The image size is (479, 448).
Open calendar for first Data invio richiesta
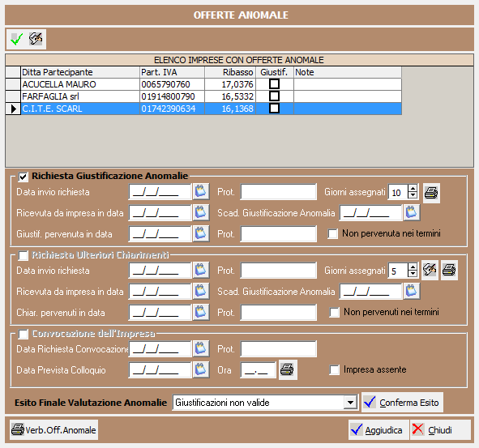coord(201,192)
